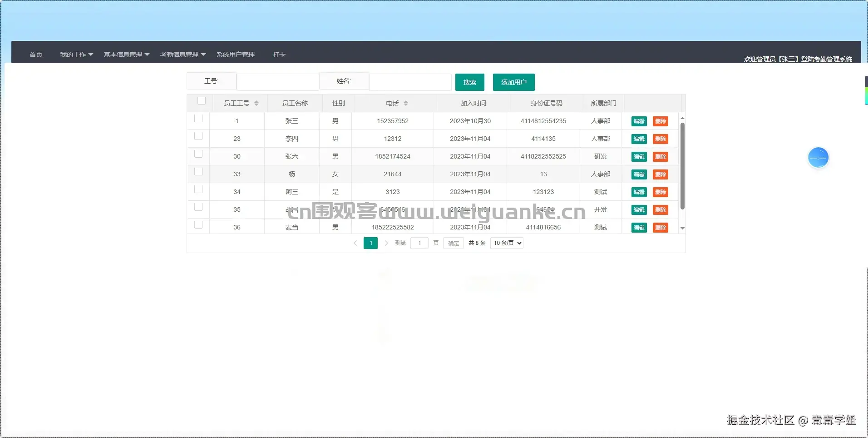The height and width of the screenshot is (438, 868).
Task: Edit employee 张六 with 编辑 button
Action: tap(639, 157)
